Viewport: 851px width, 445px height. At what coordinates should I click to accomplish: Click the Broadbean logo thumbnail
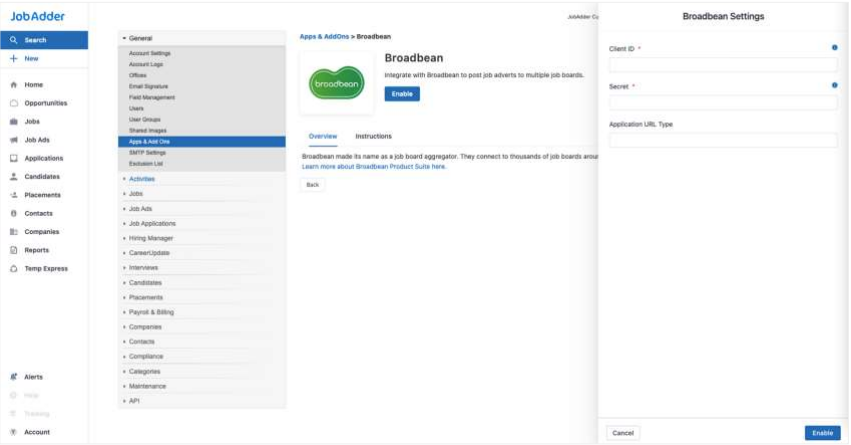pyautogui.click(x=336, y=83)
